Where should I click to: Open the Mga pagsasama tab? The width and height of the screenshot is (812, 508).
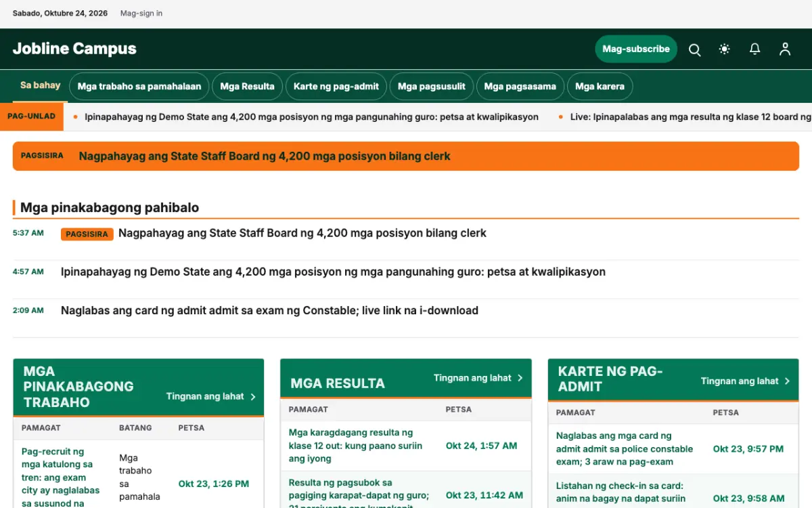point(520,87)
